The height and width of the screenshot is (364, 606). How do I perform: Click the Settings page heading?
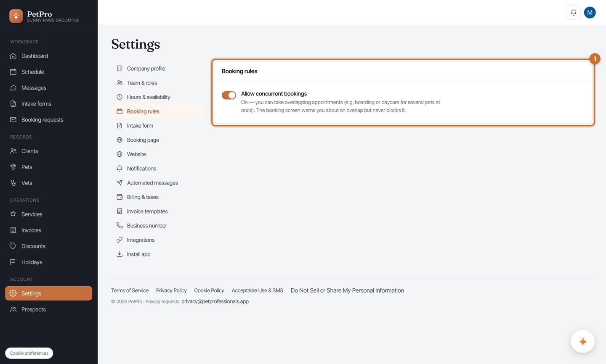click(x=136, y=44)
